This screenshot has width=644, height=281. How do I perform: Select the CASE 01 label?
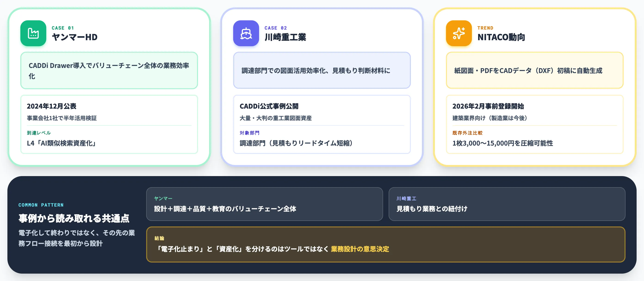pos(63,28)
